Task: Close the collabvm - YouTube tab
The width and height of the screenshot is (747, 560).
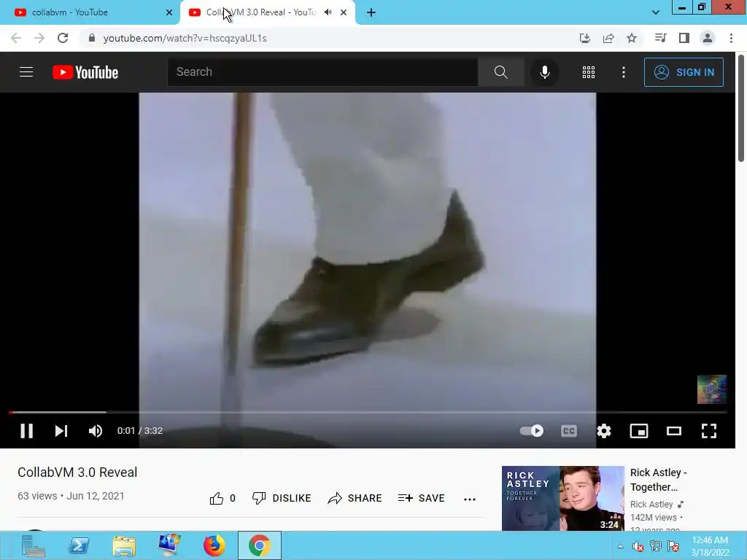Action: pyautogui.click(x=169, y=12)
